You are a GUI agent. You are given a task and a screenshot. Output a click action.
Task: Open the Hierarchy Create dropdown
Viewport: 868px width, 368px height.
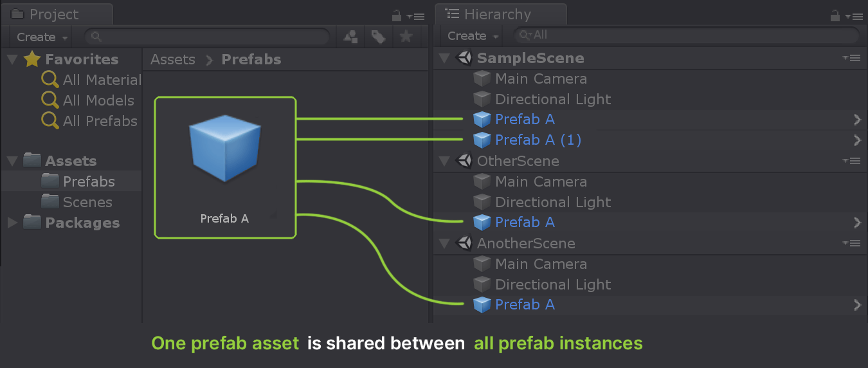click(473, 36)
